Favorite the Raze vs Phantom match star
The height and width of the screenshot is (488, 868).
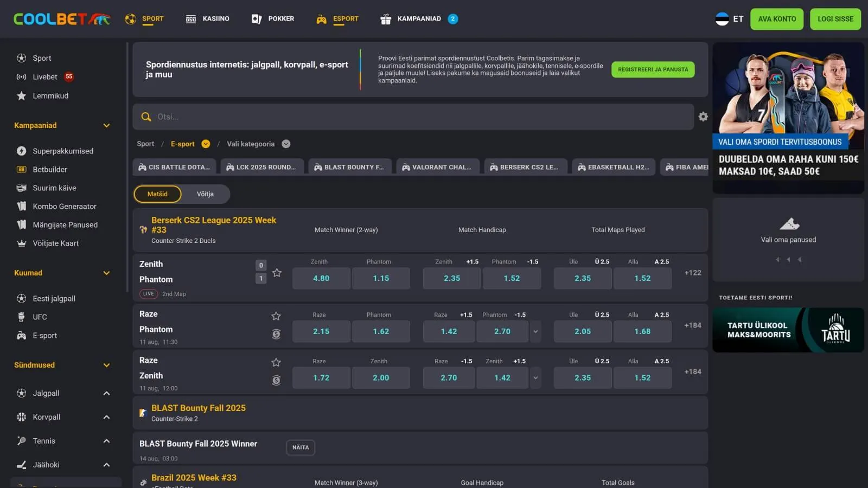pos(276,316)
